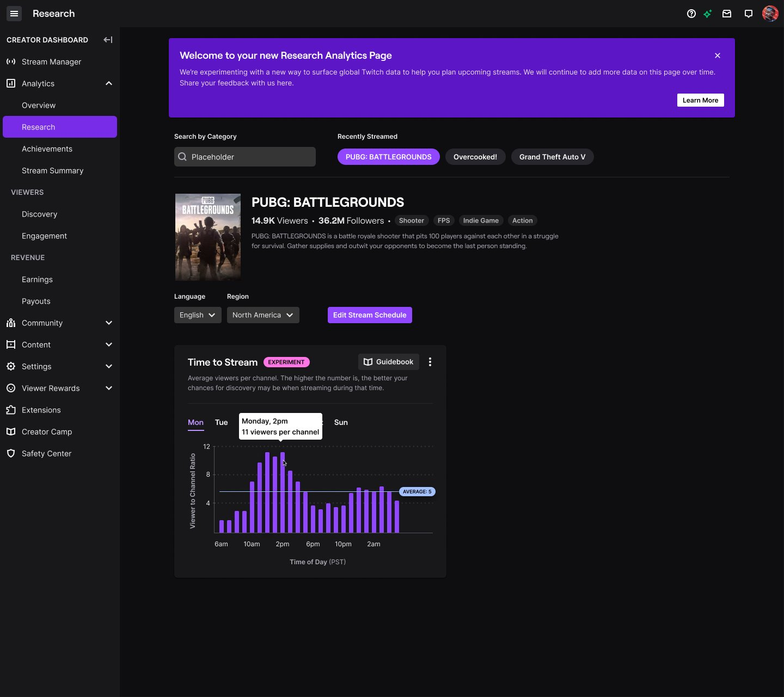Image resolution: width=784 pixels, height=697 pixels.
Task: Click the EXPERIMENT badge
Action: [x=286, y=362]
